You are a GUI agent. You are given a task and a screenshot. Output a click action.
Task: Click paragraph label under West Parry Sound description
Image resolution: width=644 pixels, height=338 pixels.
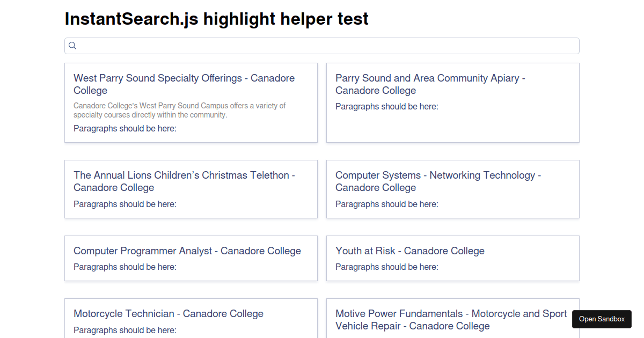[x=125, y=129]
